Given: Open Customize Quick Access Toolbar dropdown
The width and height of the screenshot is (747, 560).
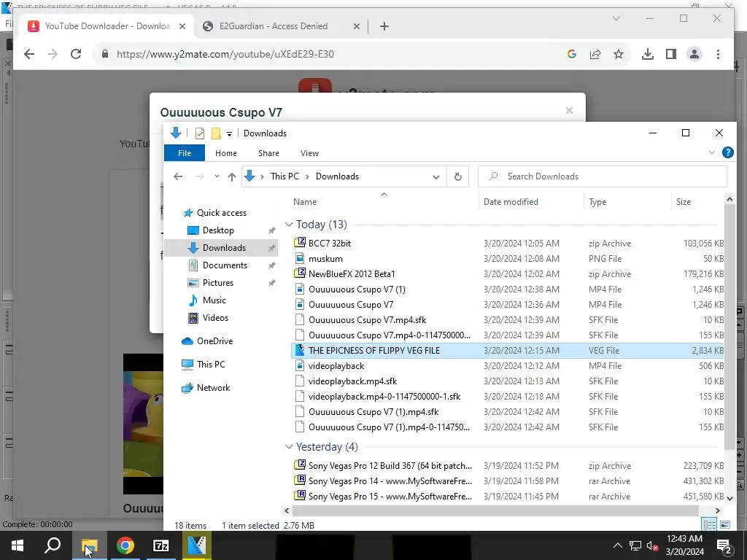Looking at the screenshot, I should (229, 134).
